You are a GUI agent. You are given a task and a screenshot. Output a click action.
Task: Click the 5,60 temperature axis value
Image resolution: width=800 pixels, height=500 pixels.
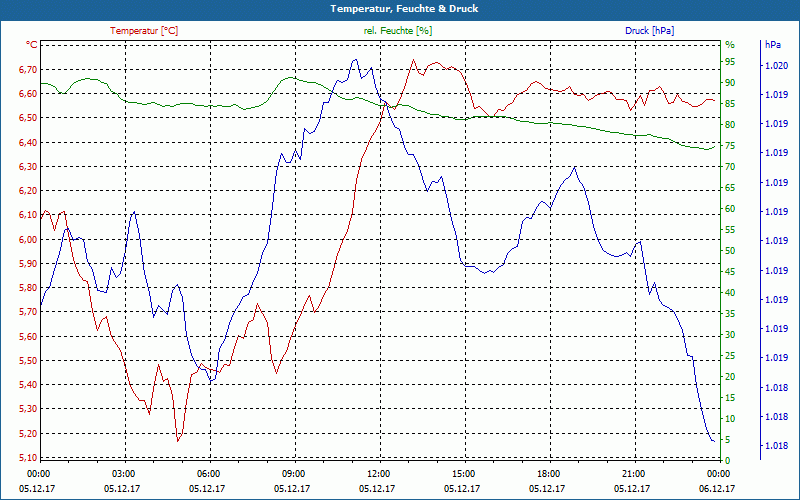(x=28, y=336)
